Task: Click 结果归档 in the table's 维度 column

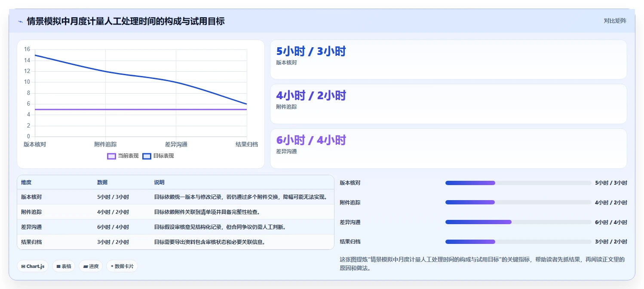Action: [31, 242]
